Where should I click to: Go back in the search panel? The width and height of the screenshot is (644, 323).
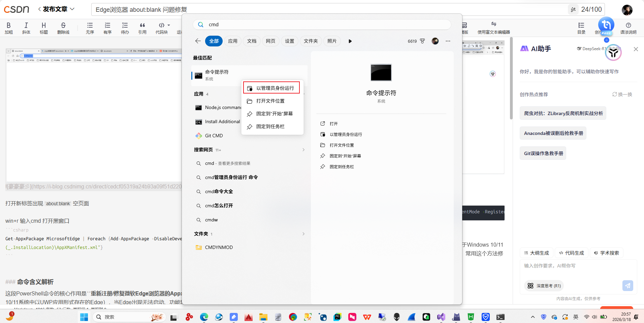pyautogui.click(x=198, y=41)
